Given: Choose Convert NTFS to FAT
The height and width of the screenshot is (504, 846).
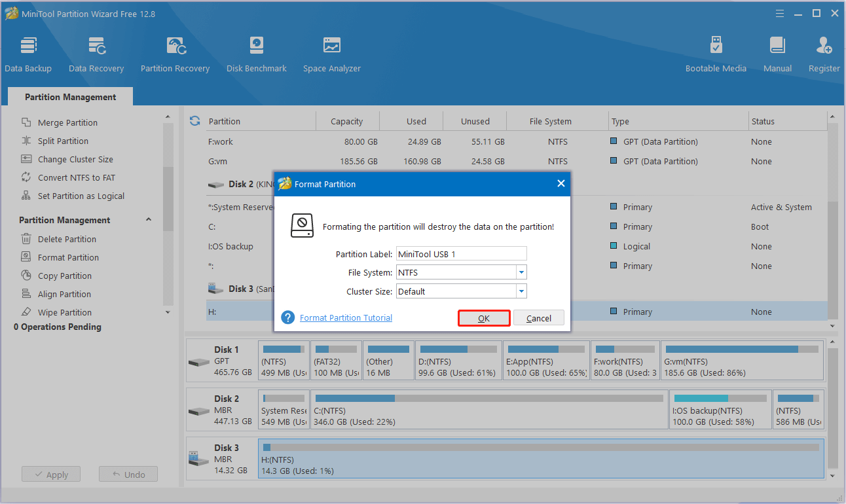Looking at the screenshot, I should (x=77, y=177).
